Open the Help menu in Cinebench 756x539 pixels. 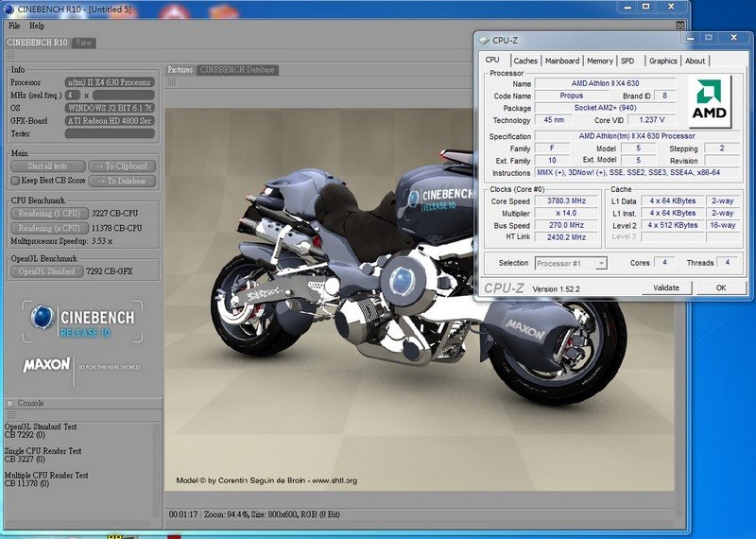(36, 26)
